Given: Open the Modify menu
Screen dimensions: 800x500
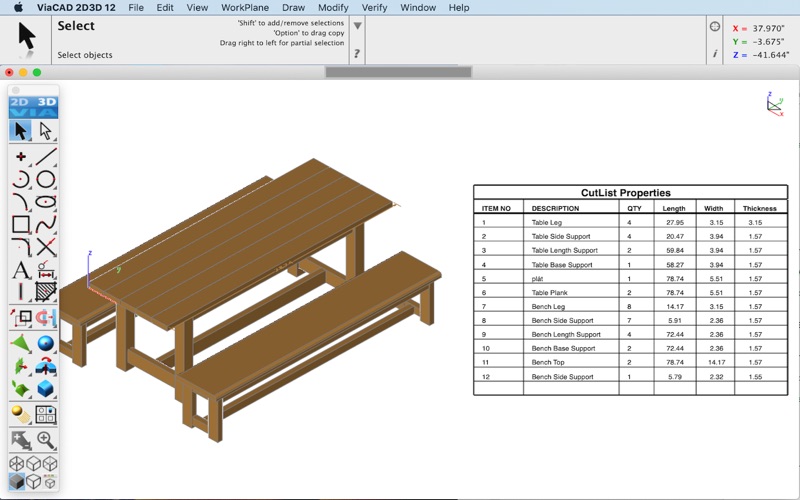Looking at the screenshot, I should [x=333, y=7].
